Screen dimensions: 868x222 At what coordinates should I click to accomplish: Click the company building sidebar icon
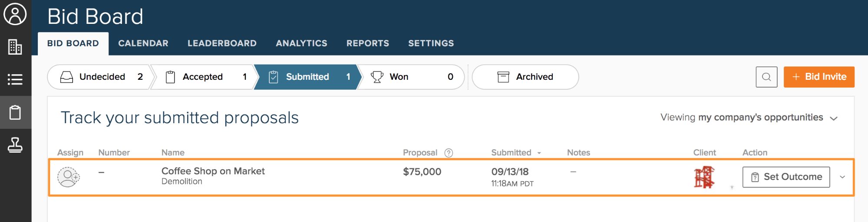point(15,47)
